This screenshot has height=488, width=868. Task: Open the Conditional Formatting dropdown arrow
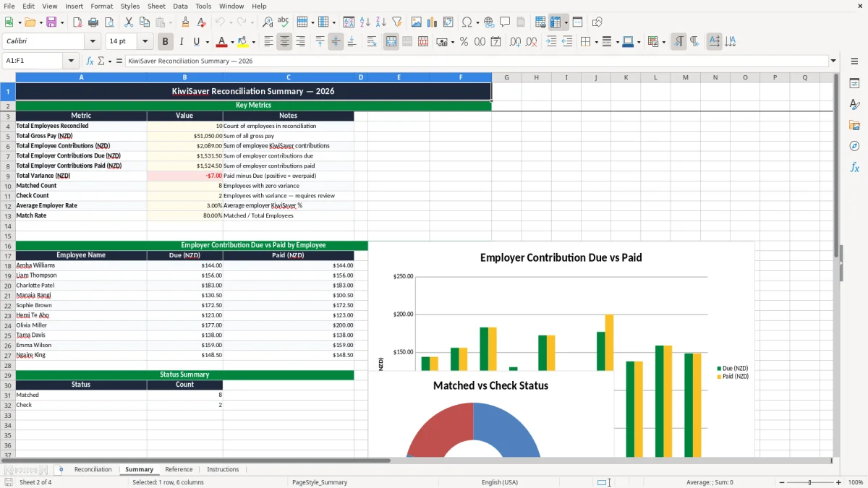click(x=663, y=42)
